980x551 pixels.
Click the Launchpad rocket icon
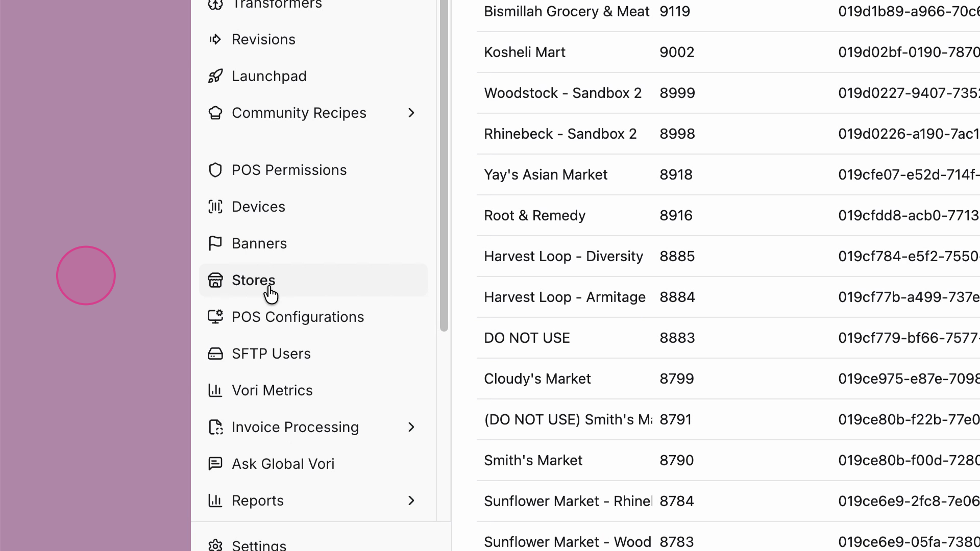pyautogui.click(x=215, y=76)
